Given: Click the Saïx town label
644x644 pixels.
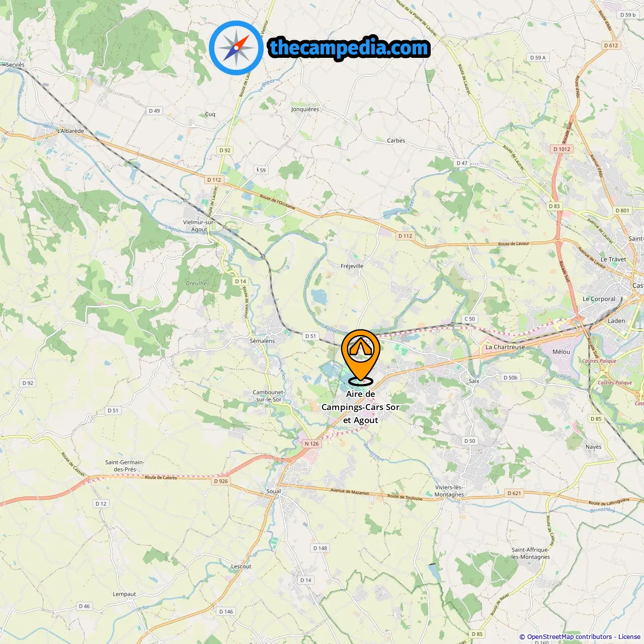Looking at the screenshot, I should pyautogui.click(x=474, y=381).
